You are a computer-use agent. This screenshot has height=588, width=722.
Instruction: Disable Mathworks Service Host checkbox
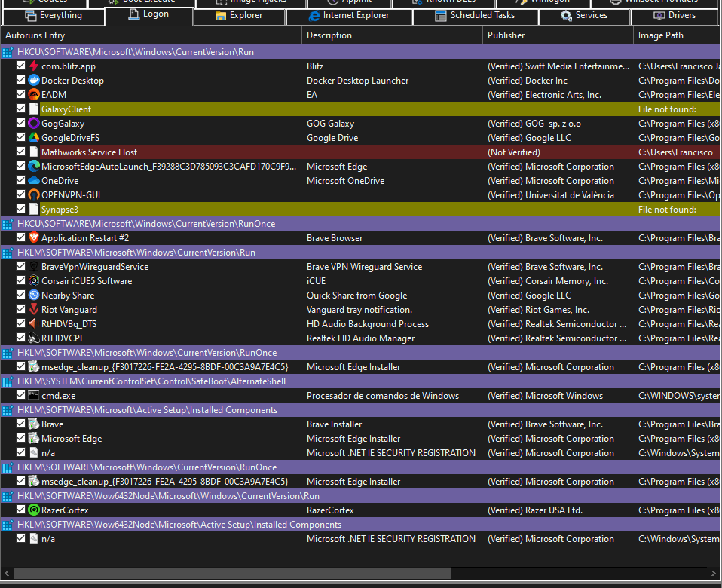pyautogui.click(x=20, y=151)
